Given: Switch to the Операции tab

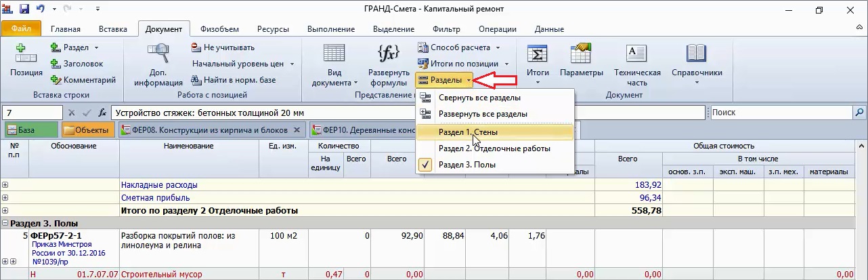Looking at the screenshot, I should 497,29.
